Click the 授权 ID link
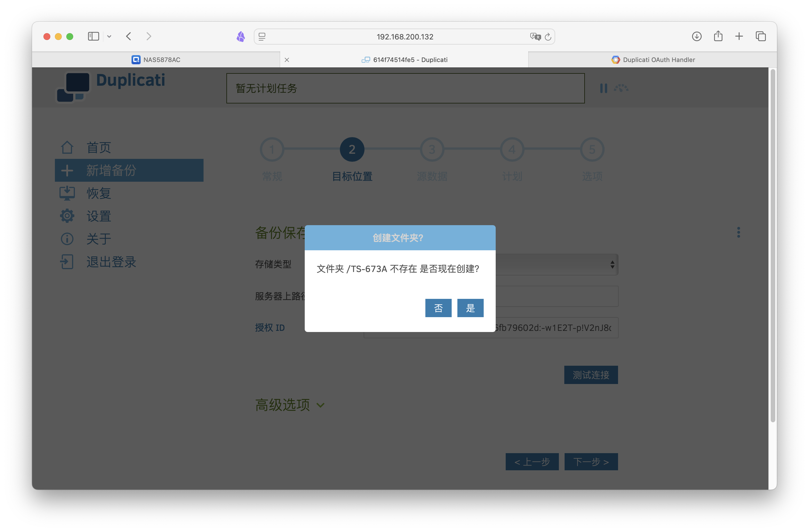 [x=270, y=327]
